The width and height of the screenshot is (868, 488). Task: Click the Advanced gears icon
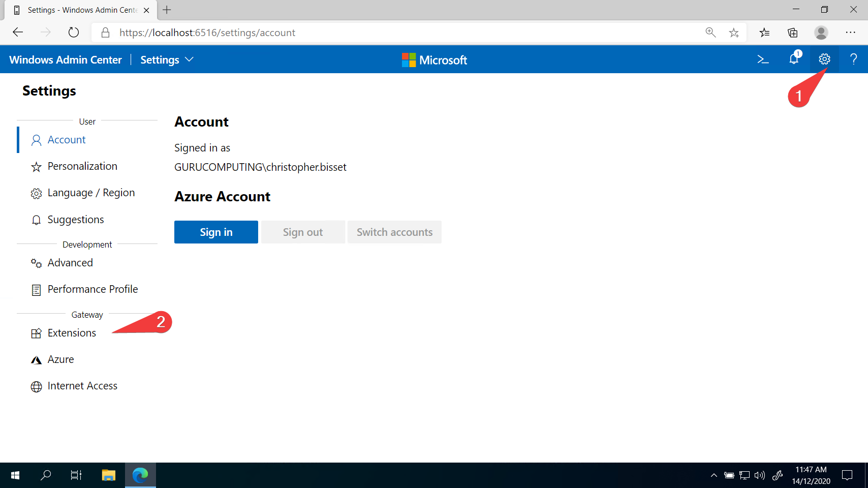click(x=36, y=263)
